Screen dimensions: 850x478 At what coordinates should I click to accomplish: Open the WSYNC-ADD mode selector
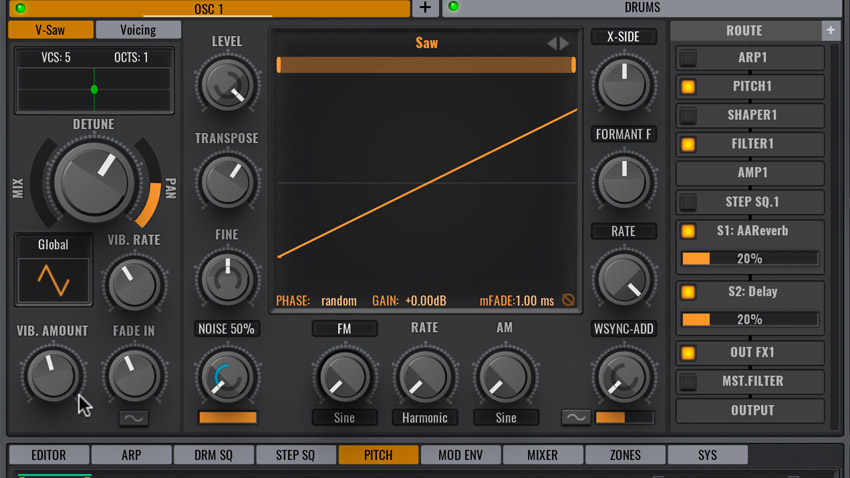(623, 329)
